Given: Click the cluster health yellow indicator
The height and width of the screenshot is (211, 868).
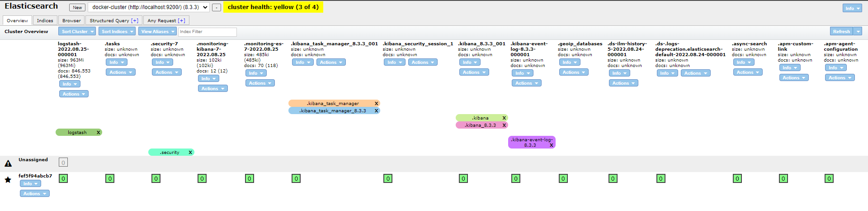Looking at the screenshot, I should pos(273,7).
